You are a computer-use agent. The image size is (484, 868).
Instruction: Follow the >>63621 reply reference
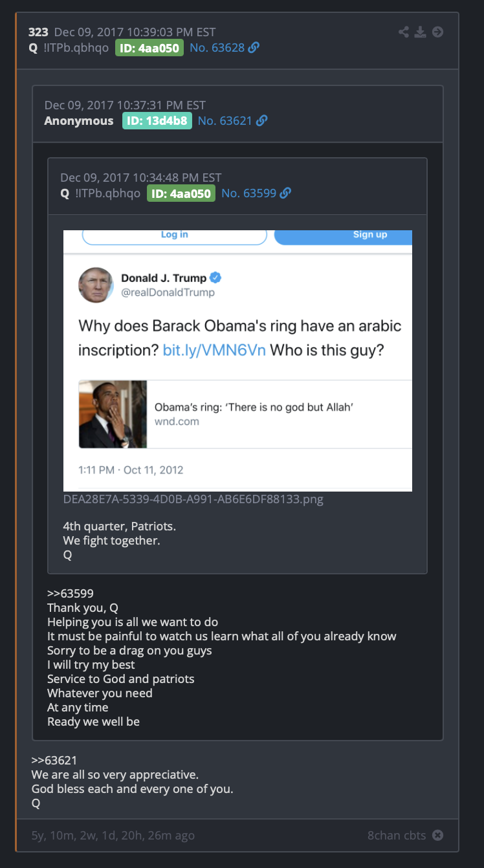[54, 760]
